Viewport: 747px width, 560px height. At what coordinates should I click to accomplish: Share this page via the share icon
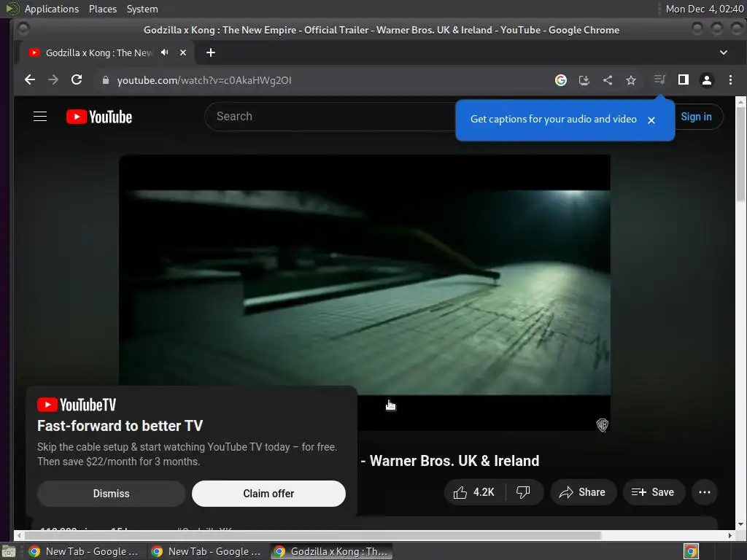click(608, 80)
